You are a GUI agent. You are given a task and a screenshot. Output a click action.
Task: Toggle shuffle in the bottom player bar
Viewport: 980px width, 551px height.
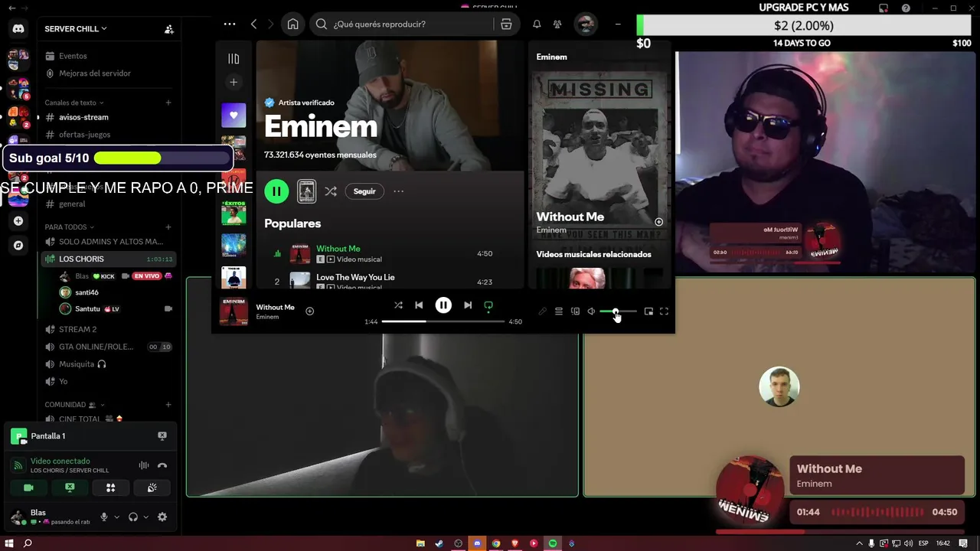click(x=398, y=305)
